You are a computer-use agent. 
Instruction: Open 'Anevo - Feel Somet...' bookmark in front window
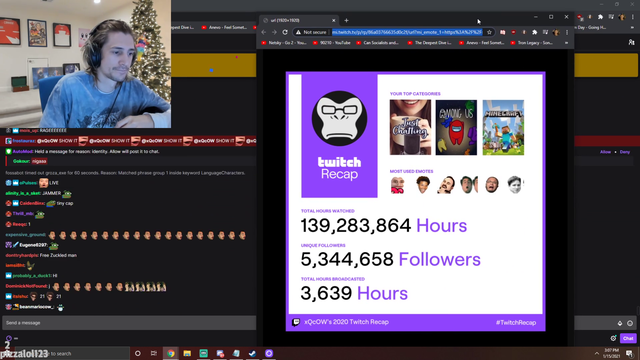[482, 43]
